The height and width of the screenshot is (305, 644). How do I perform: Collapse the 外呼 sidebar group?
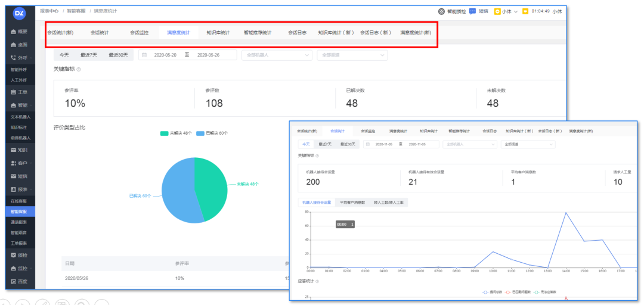coord(18,58)
